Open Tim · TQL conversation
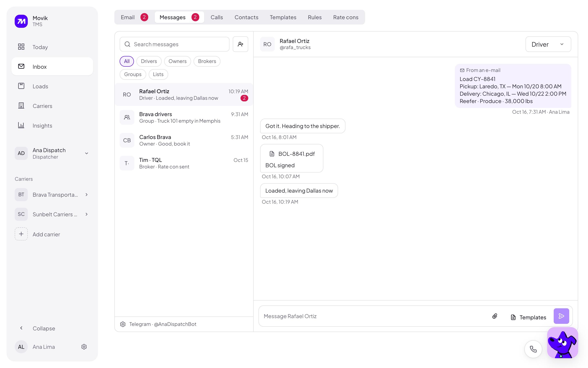588x368 pixels. pyautogui.click(x=184, y=163)
